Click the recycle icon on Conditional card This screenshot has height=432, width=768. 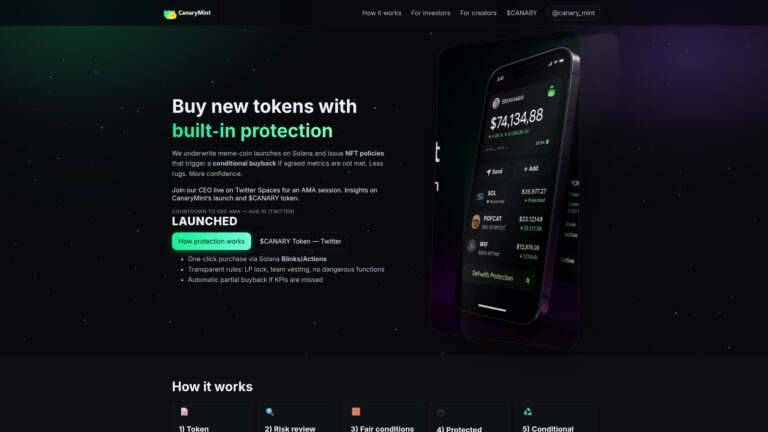[528, 411]
